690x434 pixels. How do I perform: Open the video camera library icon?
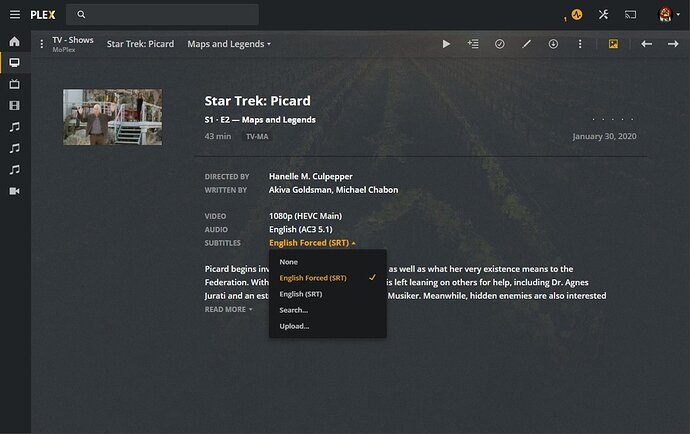15,191
